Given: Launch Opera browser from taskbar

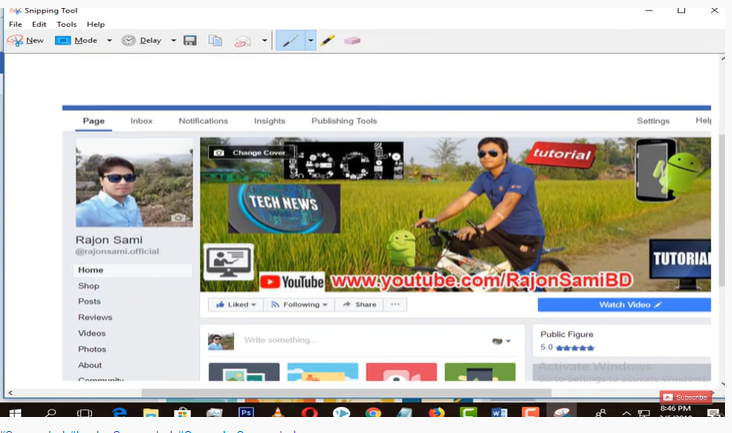Looking at the screenshot, I should [309, 412].
